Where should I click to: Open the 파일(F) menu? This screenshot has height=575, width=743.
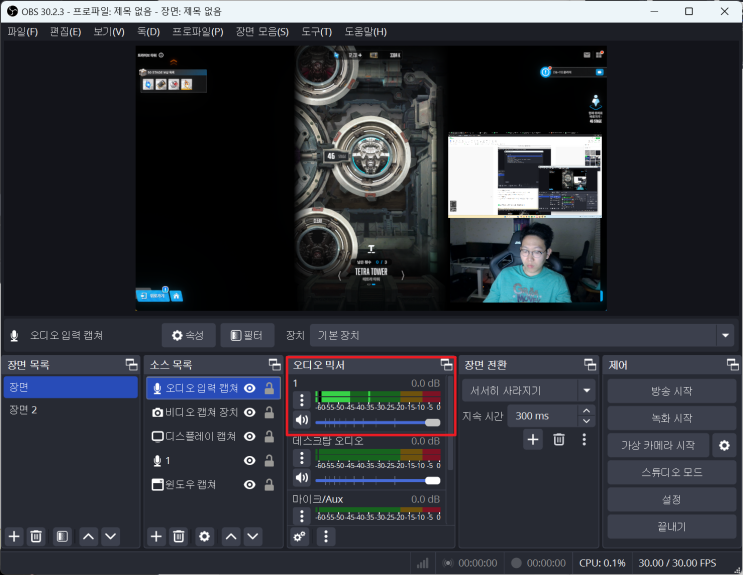(x=22, y=32)
